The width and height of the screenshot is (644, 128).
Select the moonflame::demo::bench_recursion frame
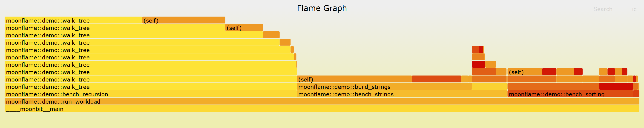pos(150,94)
